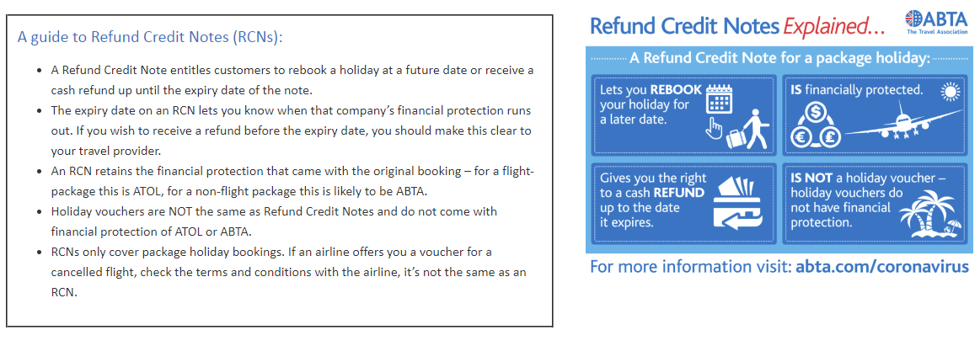The image size is (980, 346).
Task: Select the 'Lets you REBOOK your holiday' panel
Action: (x=683, y=115)
